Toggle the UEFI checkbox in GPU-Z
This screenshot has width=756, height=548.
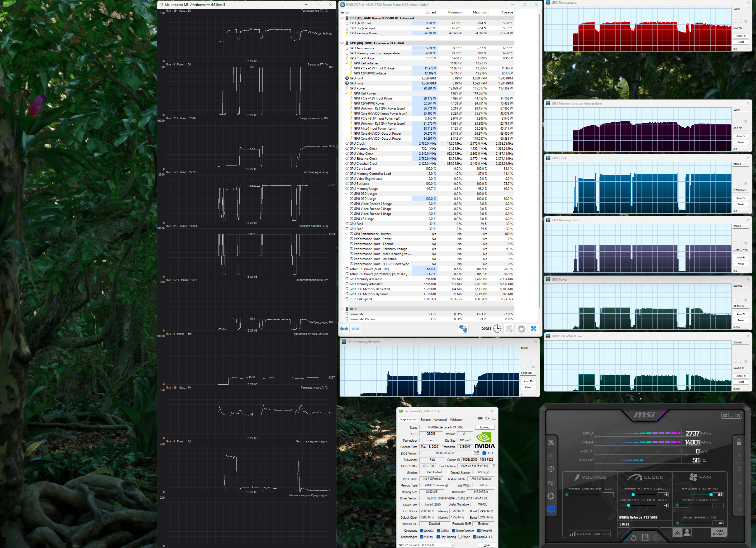(x=484, y=453)
